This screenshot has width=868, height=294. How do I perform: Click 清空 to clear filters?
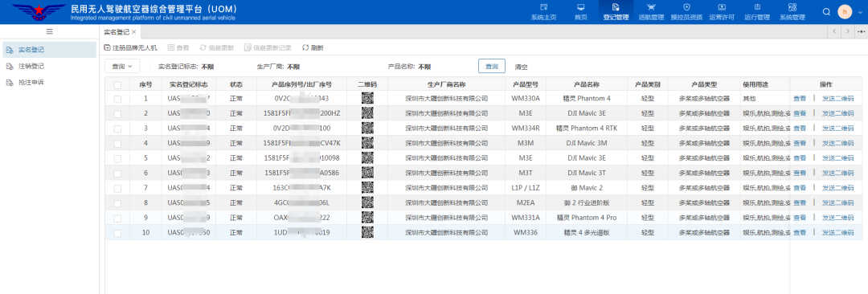click(x=521, y=67)
